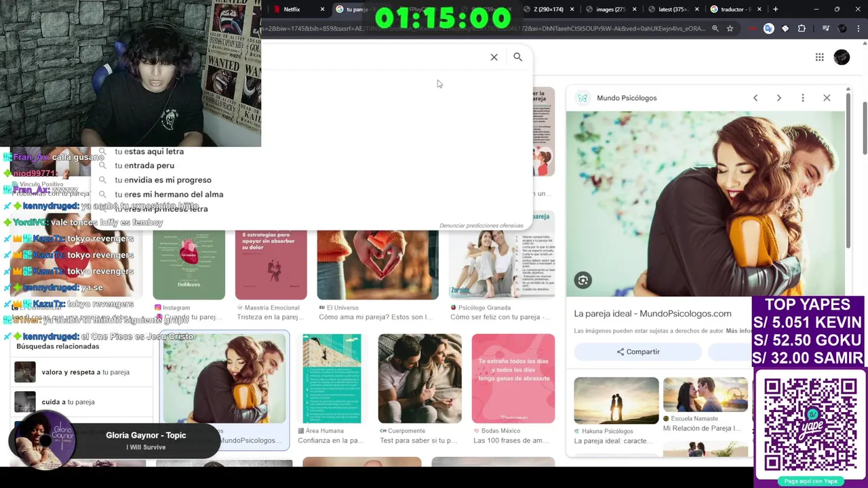Open La pareja ideal - MundoPsicologos.com link
The height and width of the screenshot is (488, 868).
[652, 313]
